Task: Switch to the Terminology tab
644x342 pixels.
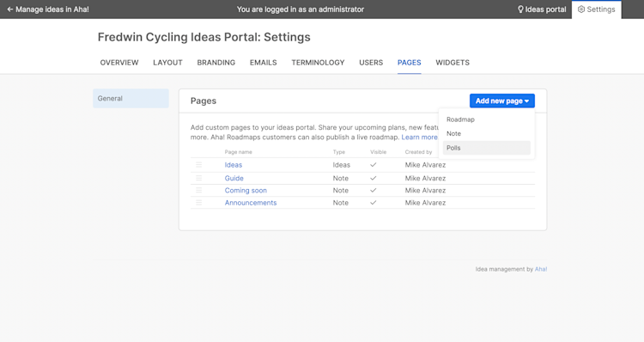Action: (x=318, y=63)
